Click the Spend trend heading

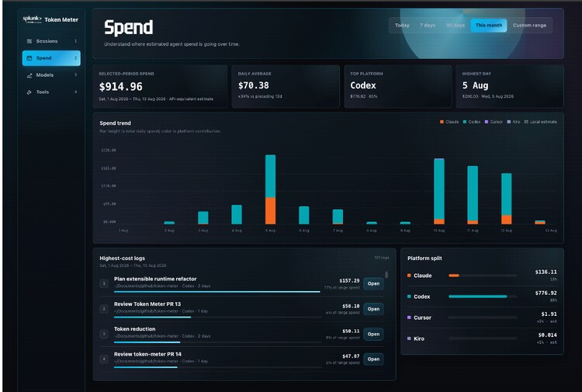point(115,123)
